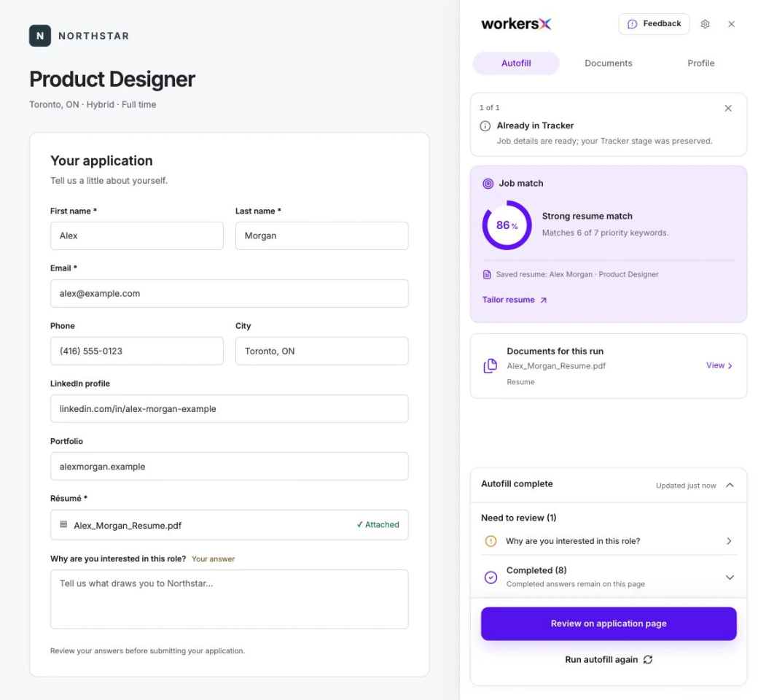Open workersX settings gear
Viewport: 758px width, 700px height.
(x=705, y=24)
